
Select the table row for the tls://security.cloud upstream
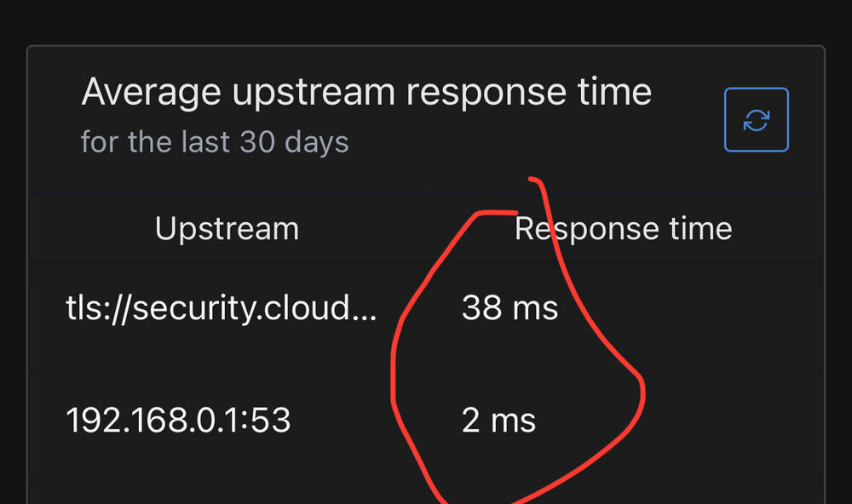point(426,308)
